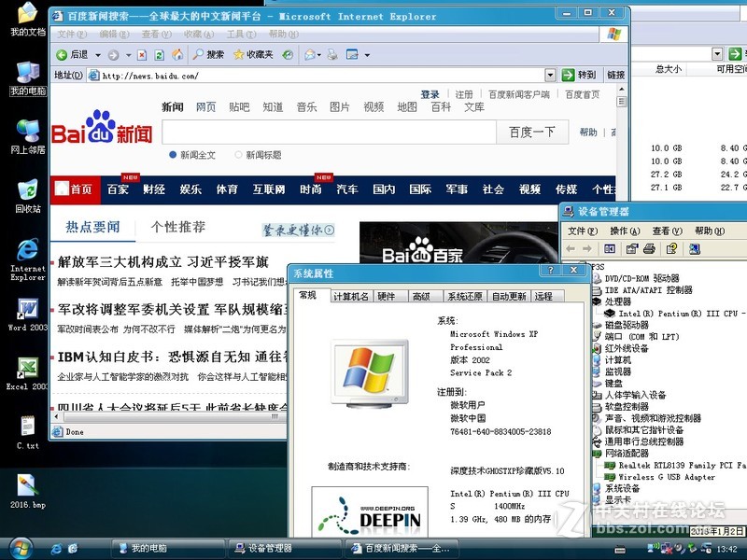Switch to 个性推荐 news tab
This screenshot has width=747, height=560.
pyautogui.click(x=178, y=227)
